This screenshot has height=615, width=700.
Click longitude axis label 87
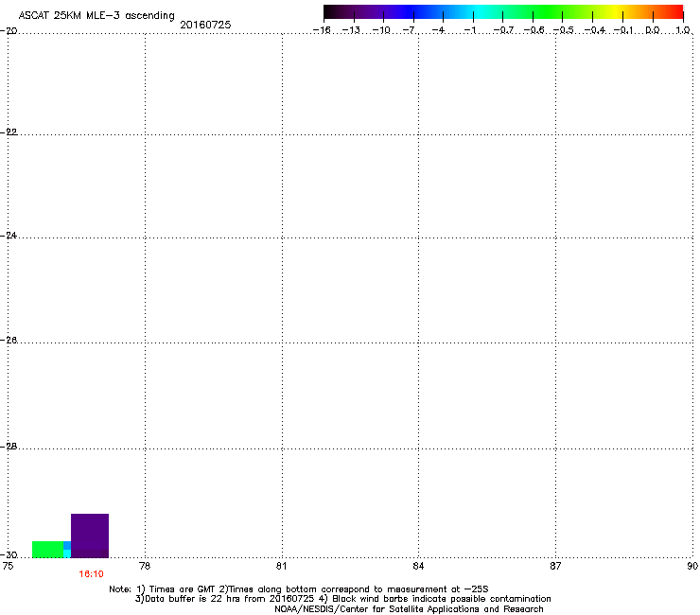pos(555,567)
